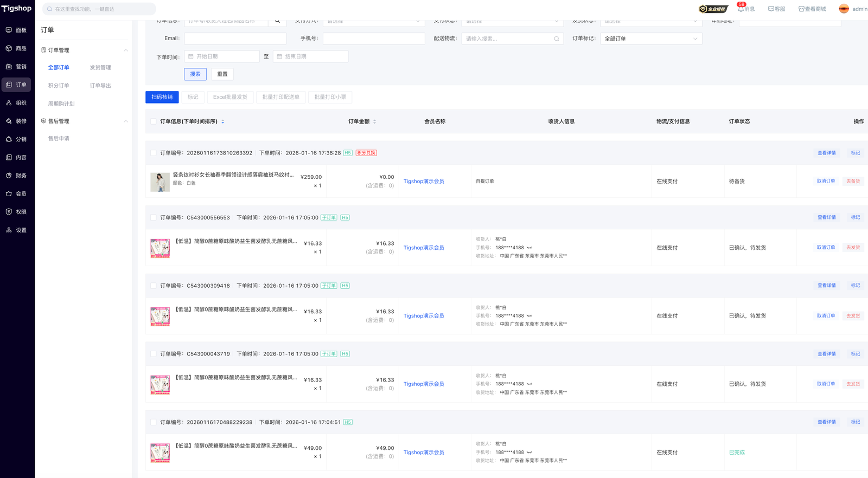Open 发货管理 in the order submenu
Viewport: 868px width, 478px height.
click(100, 68)
